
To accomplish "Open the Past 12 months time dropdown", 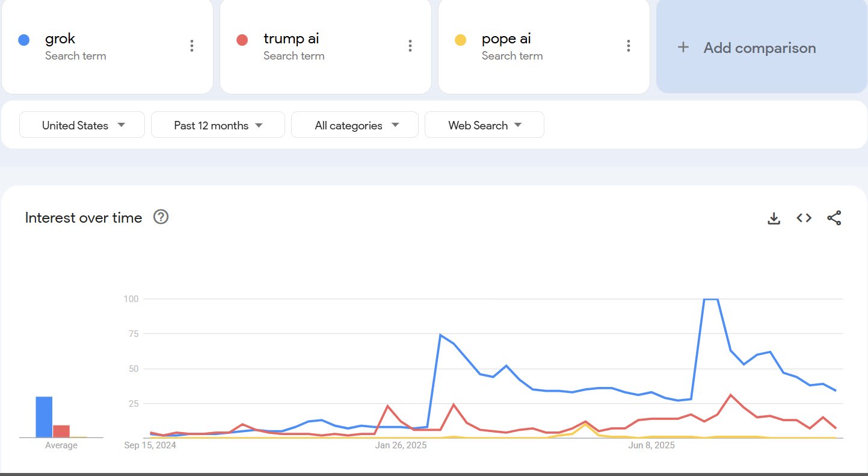I will (218, 125).
